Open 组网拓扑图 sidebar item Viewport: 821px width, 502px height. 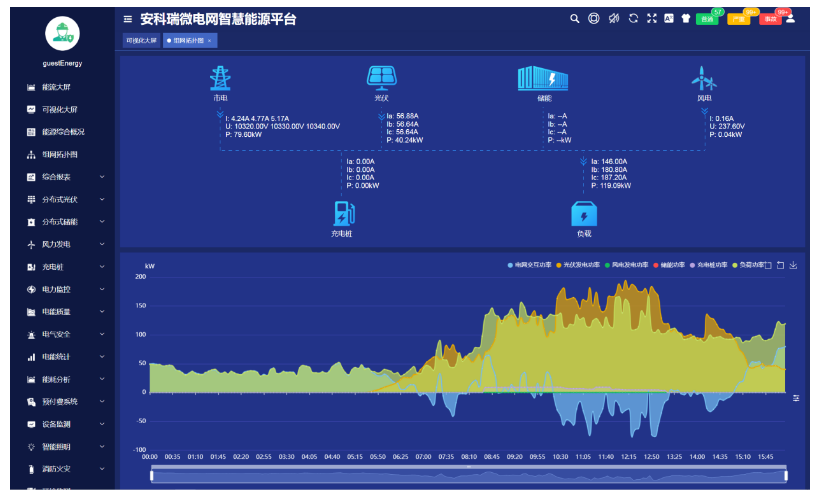point(60,154)
